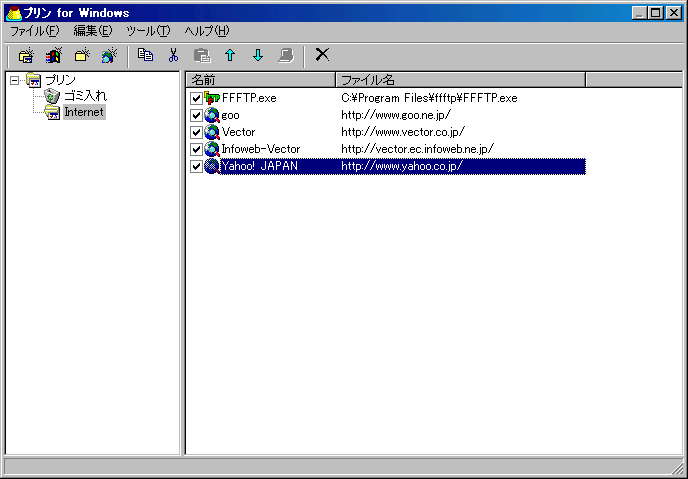The image size is (688, 479).
Task: Select the Internet tree item label
Action: click(84, 112)
